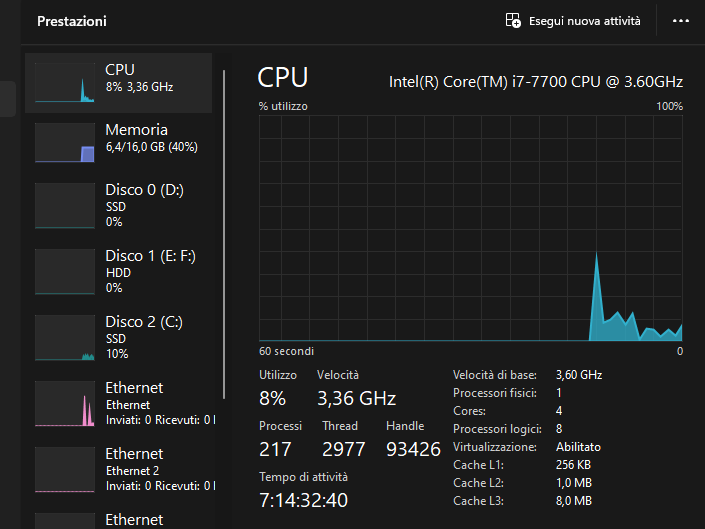Click the Cores label
The height and width of the screenshot is (529, 705).
pyautogui.click(x=469, y=411)
